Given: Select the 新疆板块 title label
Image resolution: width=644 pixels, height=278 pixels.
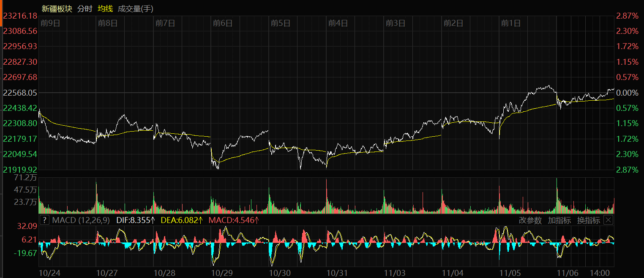Looking at the screenshot, I should pyautogui.click(x=57, y=8).
